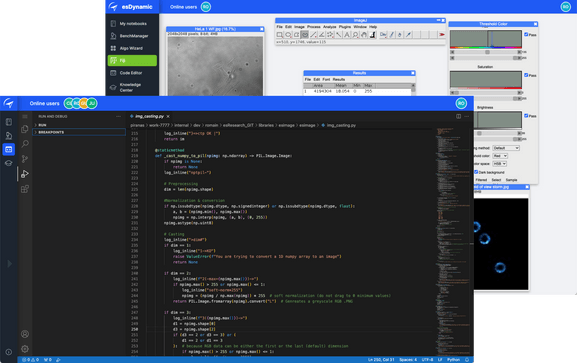577x363 pixels.
Task: Open Accounts icon in code editor activity bar
Action: pos(25,334)
